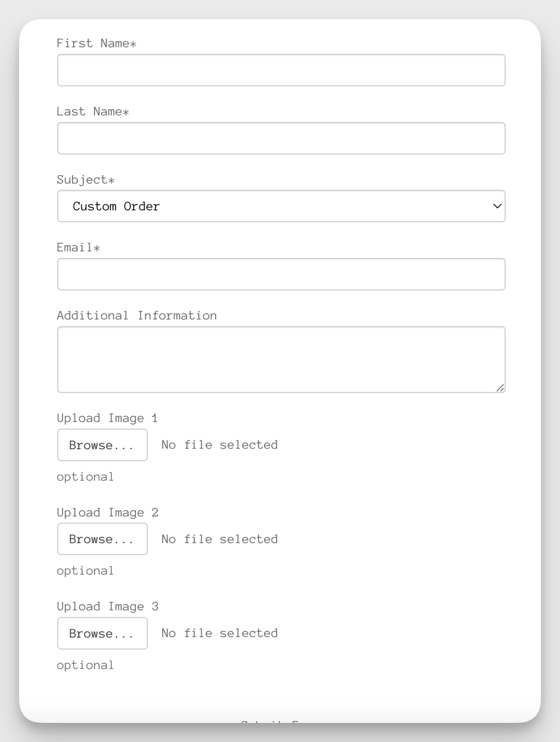Click the Additional Information text area
560x742 pixels.
(281, 358)
